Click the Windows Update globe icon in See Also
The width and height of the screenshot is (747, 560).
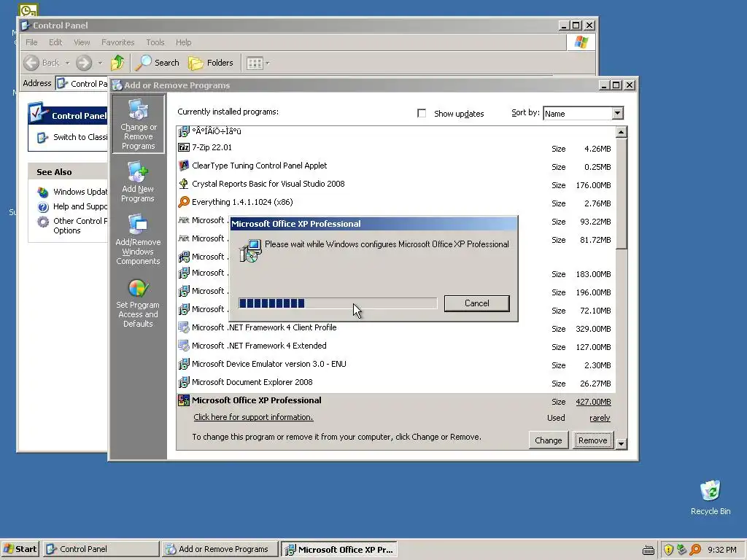pos(43,192)
